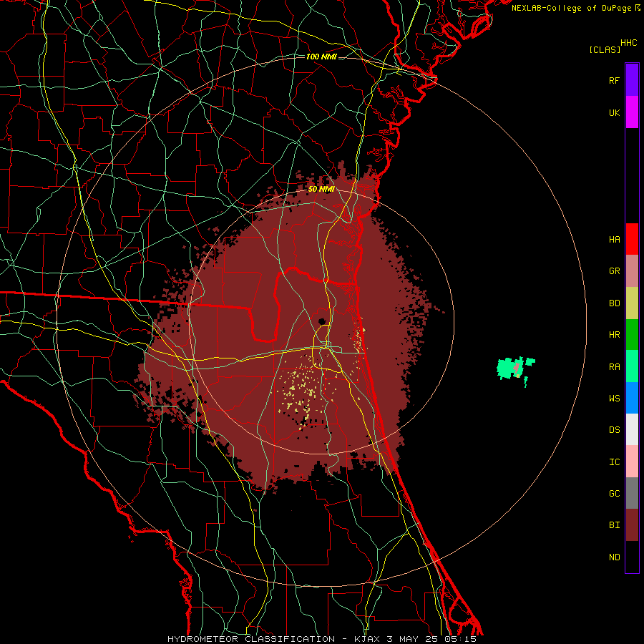This screenshot has height=644, width=644.
Task: Click the BD legend label
Action: [614, 303]
